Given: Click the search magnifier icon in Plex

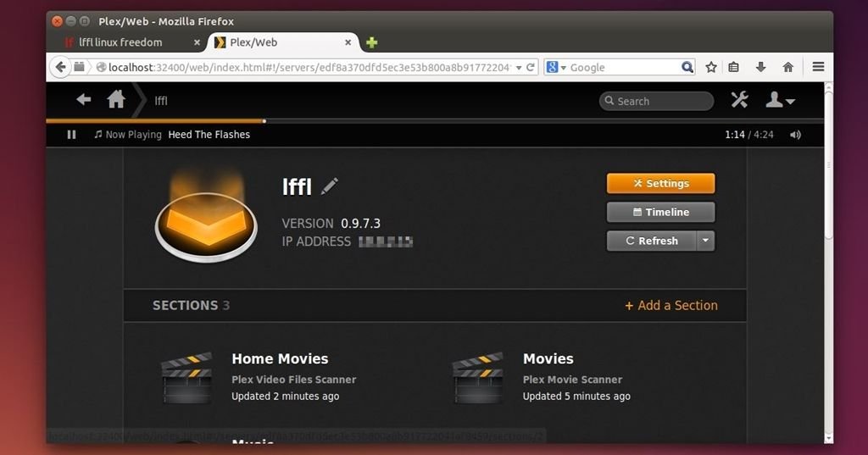Looking at the screenshot, I should pos(609,101).
